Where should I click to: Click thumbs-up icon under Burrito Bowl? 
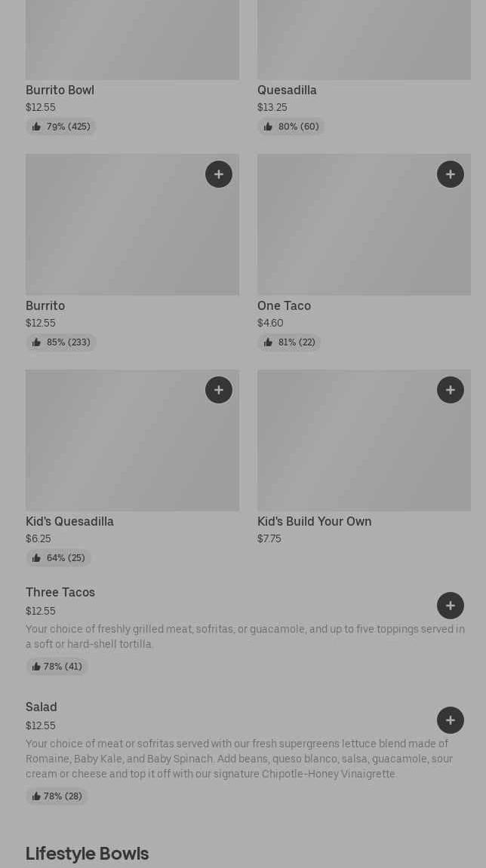click(x=36, y=127)
